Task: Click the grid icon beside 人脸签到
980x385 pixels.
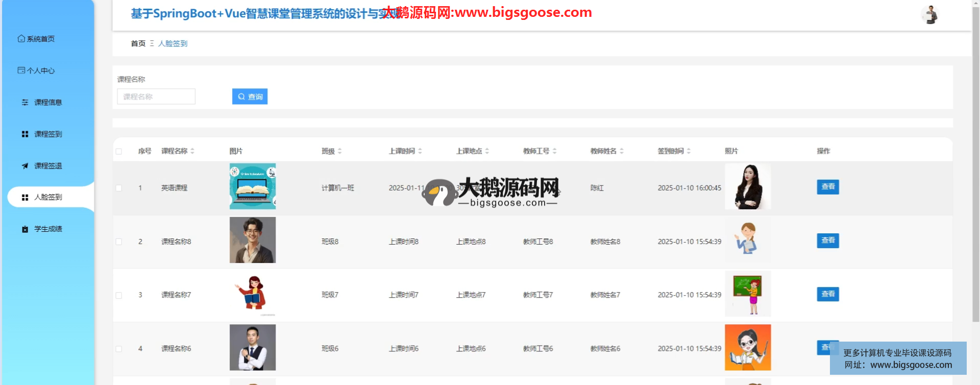Action: 25,198
